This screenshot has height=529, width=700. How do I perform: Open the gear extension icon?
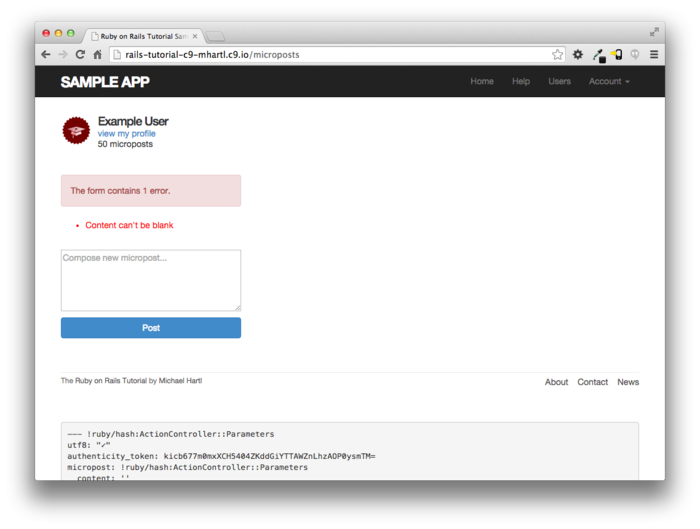coord(578,54)
